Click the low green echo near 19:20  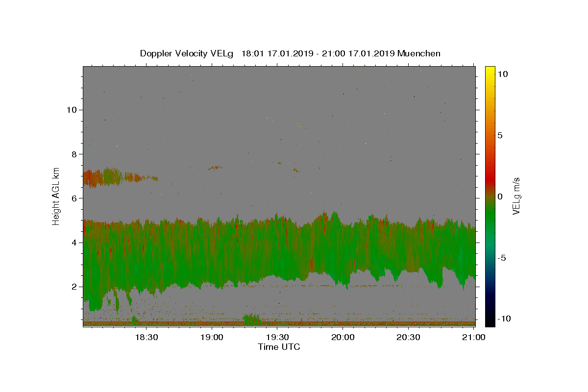tap(253, 319)
